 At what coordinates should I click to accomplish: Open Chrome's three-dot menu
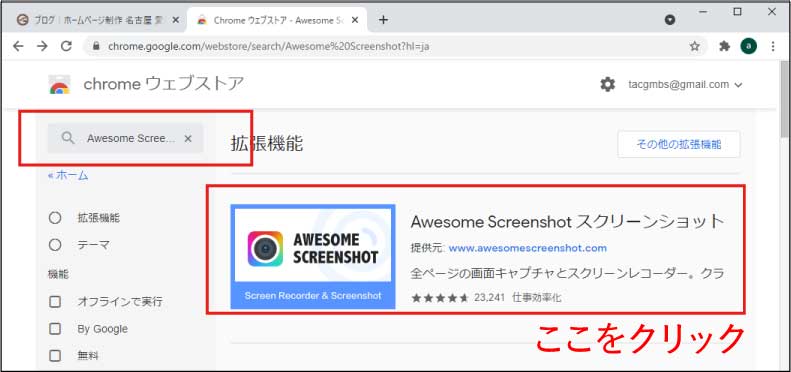point(773,46)
